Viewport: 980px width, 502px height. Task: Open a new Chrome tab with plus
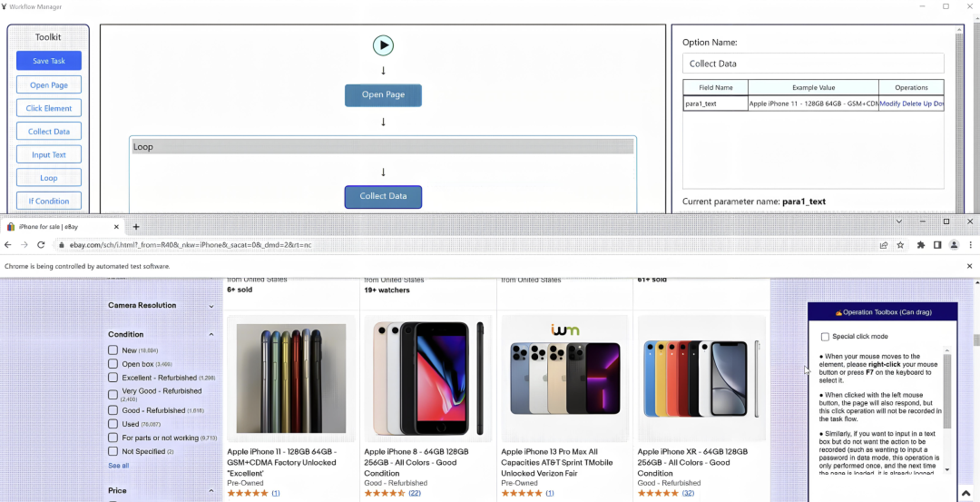[x=135, y=227]
